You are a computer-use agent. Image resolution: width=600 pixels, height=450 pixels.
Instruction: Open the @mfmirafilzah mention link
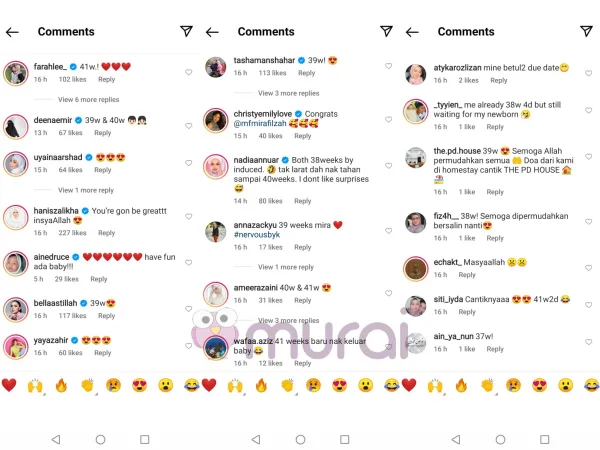[260, 124]
